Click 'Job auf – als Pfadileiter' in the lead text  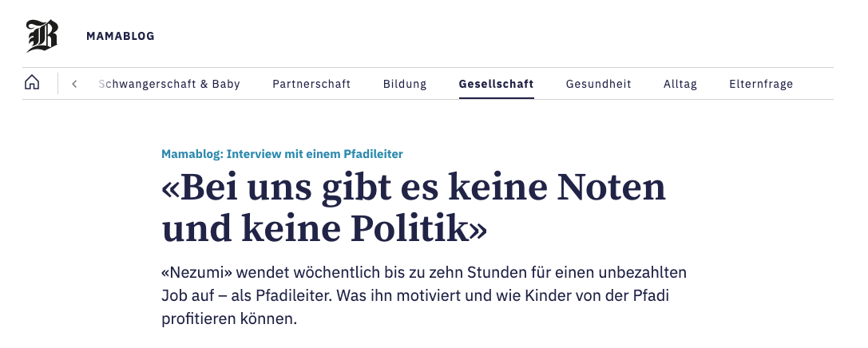247,296
